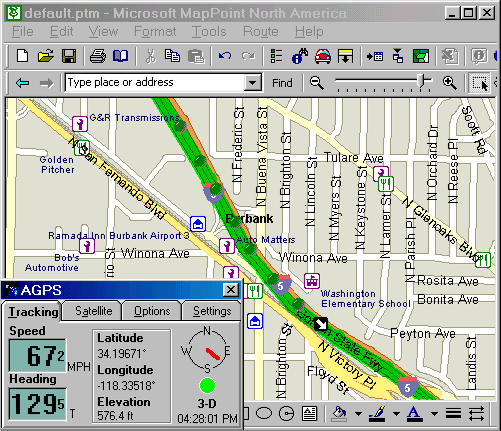Open line color dropdown arrow
The height and width of the screenshot is (431, 501).
[396, 414]
